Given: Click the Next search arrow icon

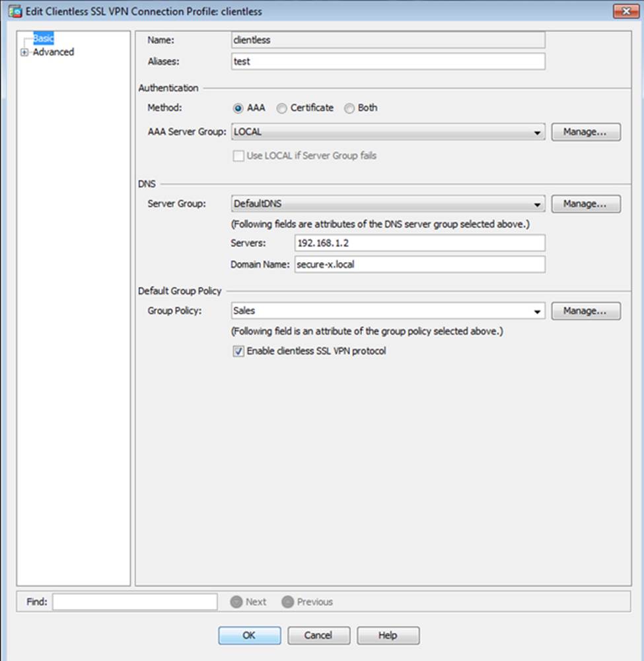Looking at the screenshot, I should [236, 602].
